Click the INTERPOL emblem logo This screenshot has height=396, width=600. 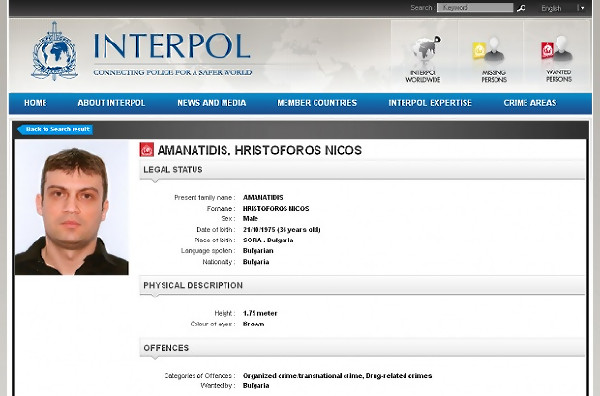(54, 51)
